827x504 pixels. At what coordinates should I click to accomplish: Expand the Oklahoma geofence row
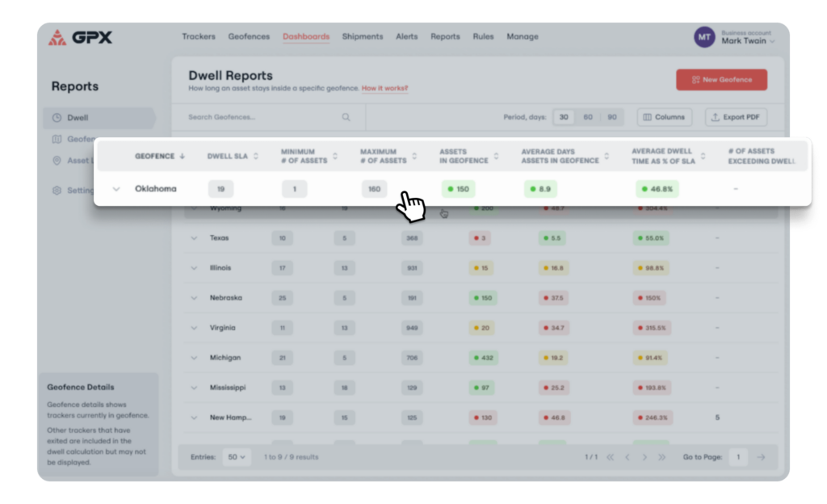(x=116, y=189)
